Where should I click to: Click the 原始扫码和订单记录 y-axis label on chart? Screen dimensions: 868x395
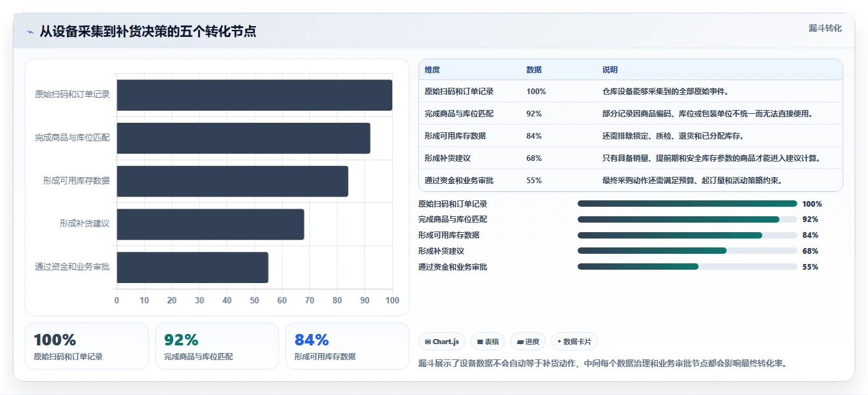pyautogui.click(x=72, y=95)
